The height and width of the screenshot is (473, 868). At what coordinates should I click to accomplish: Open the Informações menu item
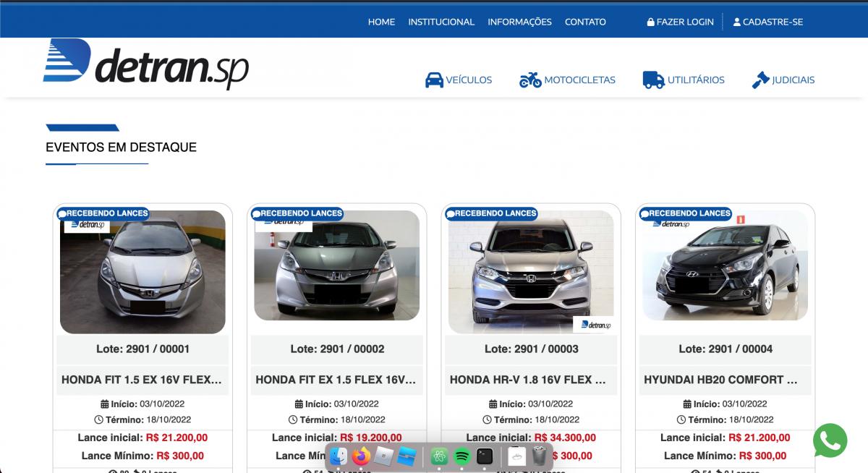[x=519, y=22]
